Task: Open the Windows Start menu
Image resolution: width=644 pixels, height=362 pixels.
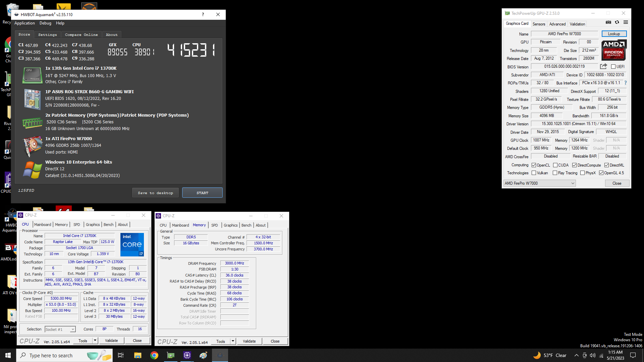Action: pos(8,355)
